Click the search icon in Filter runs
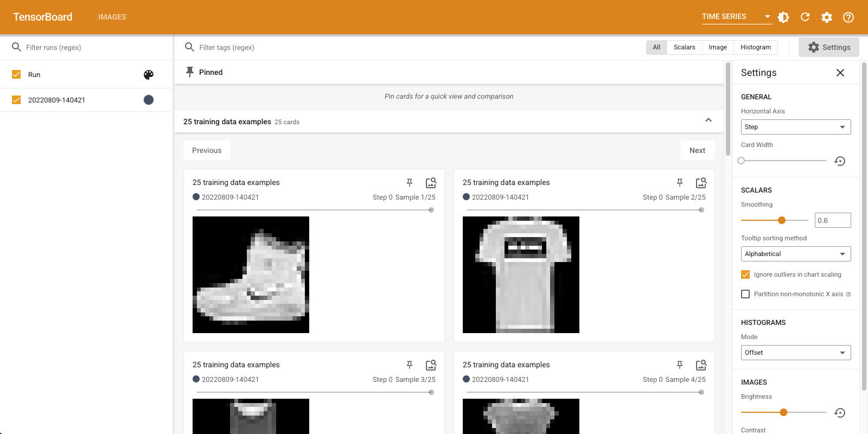 pyautogui.click(x=16, y=47)
